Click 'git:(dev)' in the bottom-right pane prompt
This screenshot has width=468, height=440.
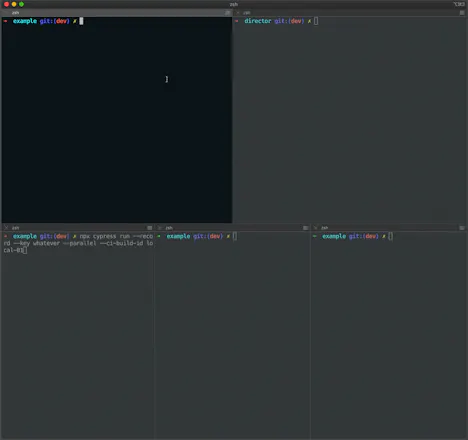[x=364, y=236]
